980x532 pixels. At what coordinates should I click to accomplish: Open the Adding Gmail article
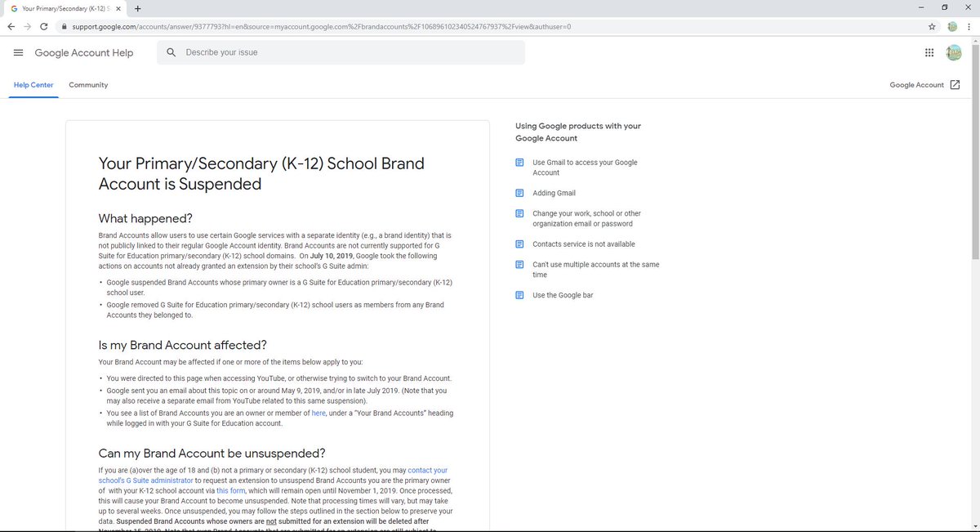554,193
